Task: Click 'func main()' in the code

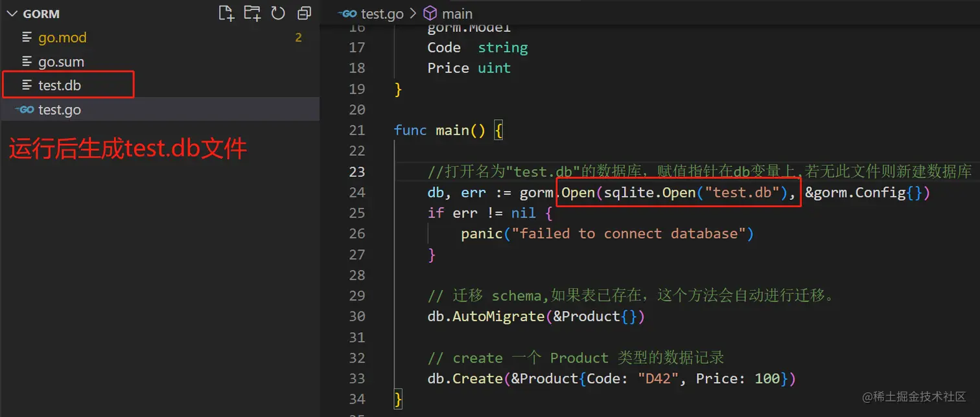Action: (x=439, y=130)
